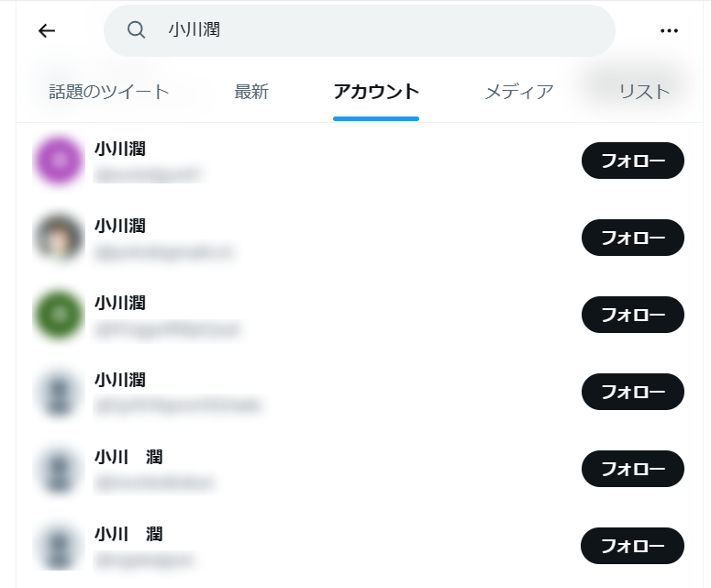Open the fifth result's 小川　潤 name link
This screenshot has height=588, width=711.
tap(128, 457)
